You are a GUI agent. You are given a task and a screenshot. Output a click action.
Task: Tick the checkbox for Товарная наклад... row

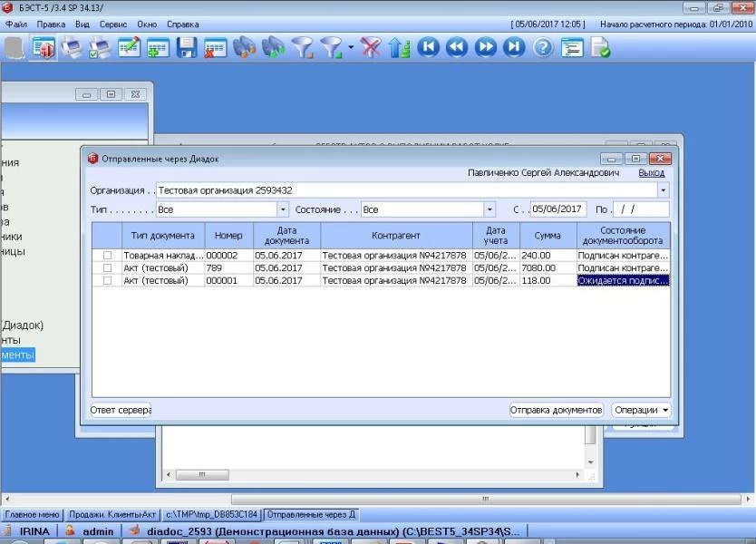coord(107,255)
